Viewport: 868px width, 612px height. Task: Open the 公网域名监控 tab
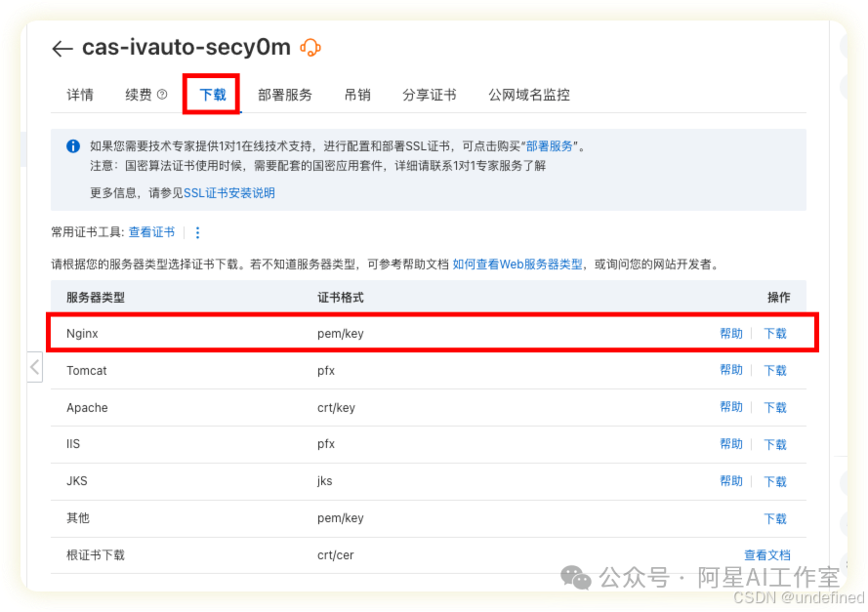click(x=529, y=95)
